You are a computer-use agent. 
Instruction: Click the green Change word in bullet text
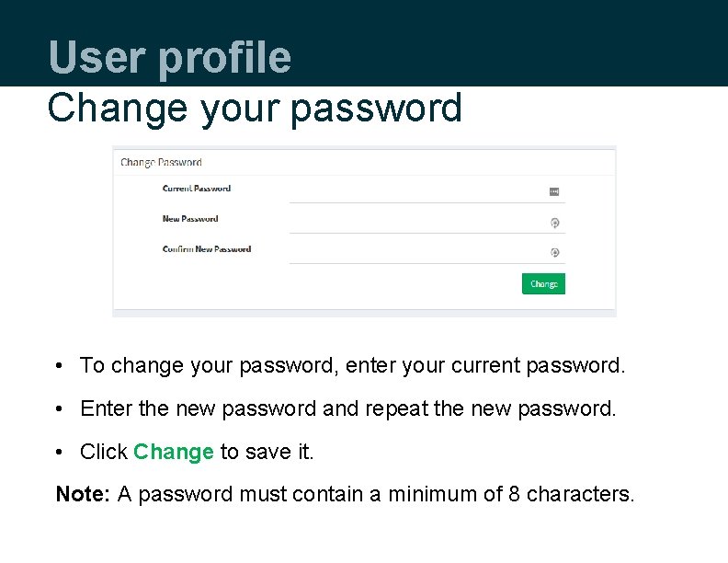173,452
